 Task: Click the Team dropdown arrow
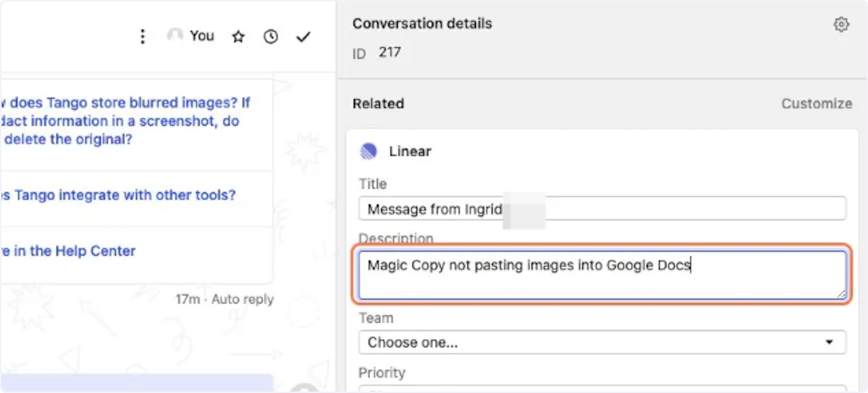(x=829, y=342)
